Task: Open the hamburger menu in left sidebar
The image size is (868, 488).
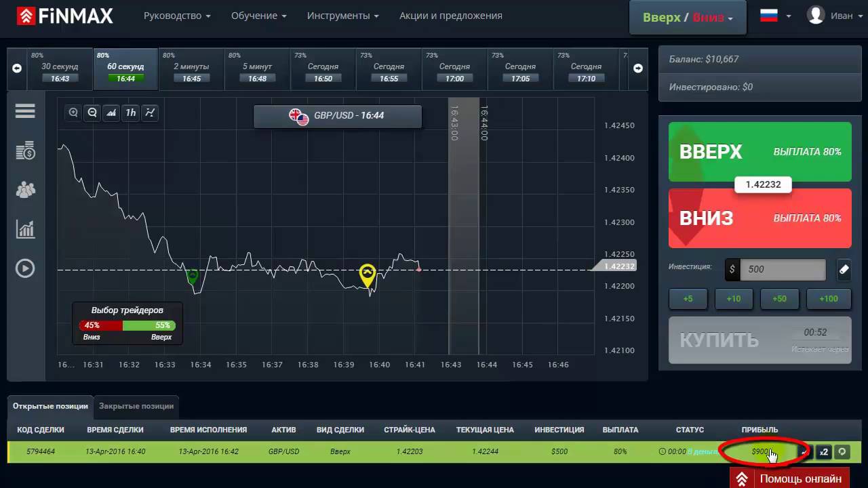Action: point(25,111)
